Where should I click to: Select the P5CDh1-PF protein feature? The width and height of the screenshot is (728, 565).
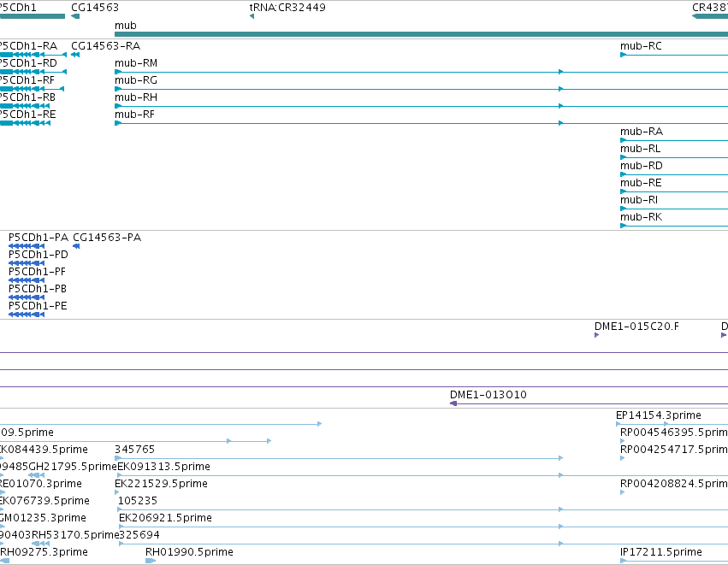coord(27,280)
